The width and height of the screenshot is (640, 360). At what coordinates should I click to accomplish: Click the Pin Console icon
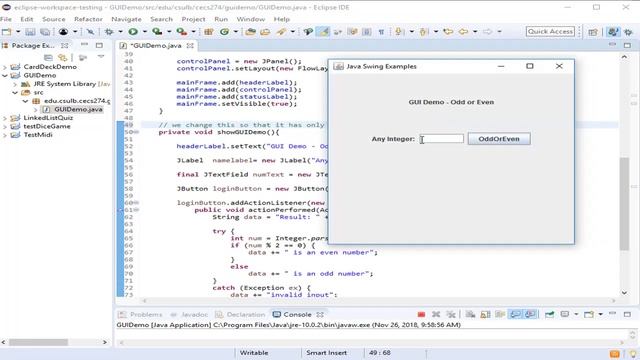point(549,314)
